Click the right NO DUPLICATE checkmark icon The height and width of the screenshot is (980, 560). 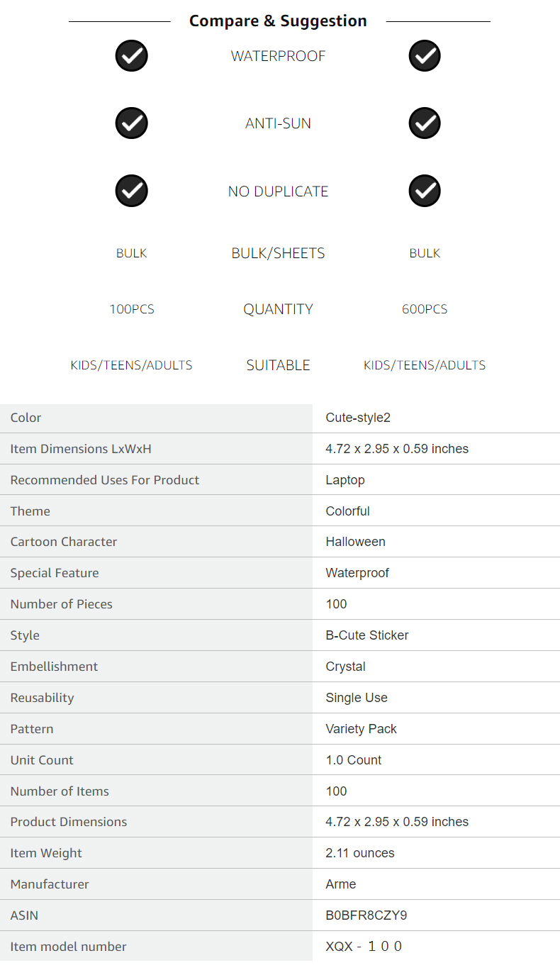coord(425,191)
